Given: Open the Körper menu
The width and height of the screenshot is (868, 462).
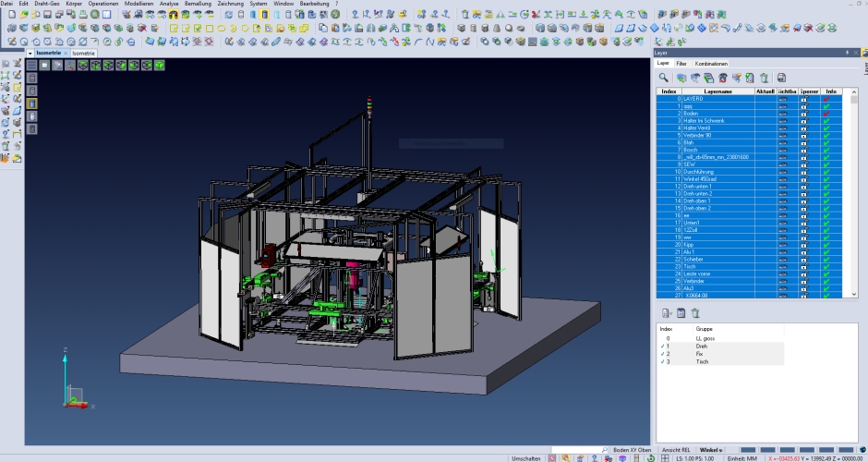Looking at the screenshot, I should pos(74,4).
